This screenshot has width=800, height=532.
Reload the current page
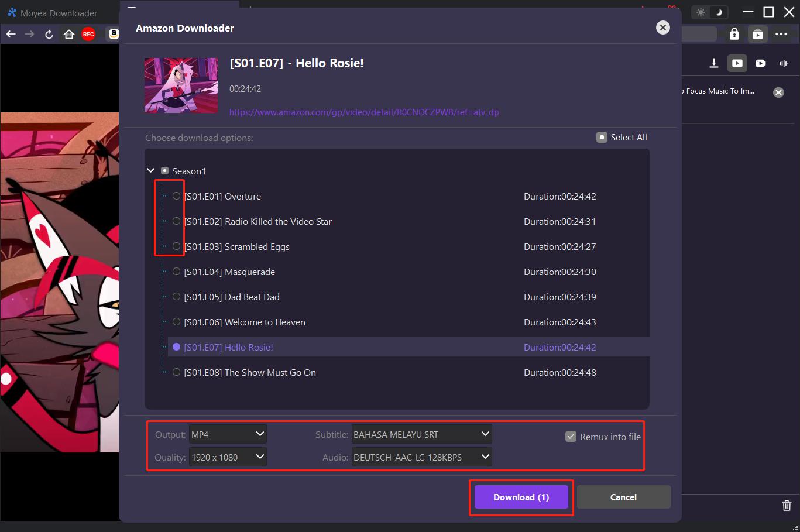pos(49,35)
